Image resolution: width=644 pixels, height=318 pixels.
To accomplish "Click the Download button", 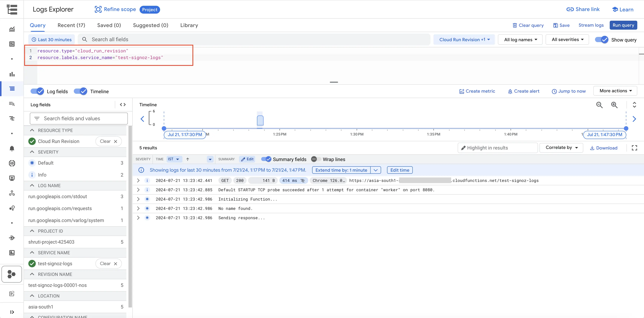I will 604,148.
